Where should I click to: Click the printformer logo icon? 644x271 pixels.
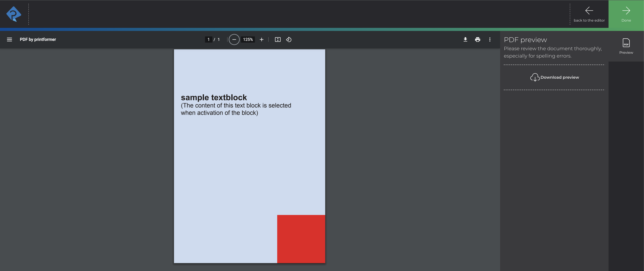coord(13,14)
